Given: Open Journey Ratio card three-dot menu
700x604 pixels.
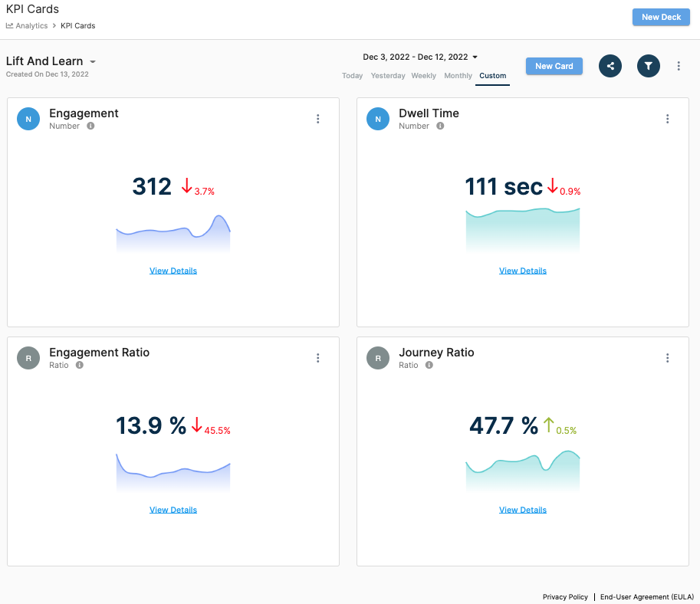Looking at the screenshot, I should [667, 358].
